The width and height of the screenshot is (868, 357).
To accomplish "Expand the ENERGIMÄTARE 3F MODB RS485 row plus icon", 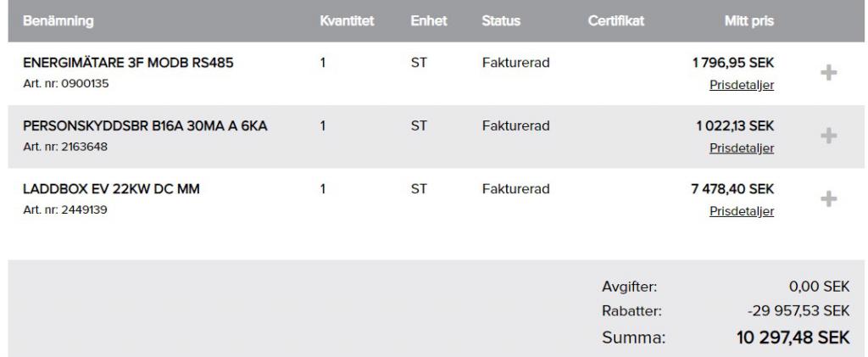I will point(830,74).
